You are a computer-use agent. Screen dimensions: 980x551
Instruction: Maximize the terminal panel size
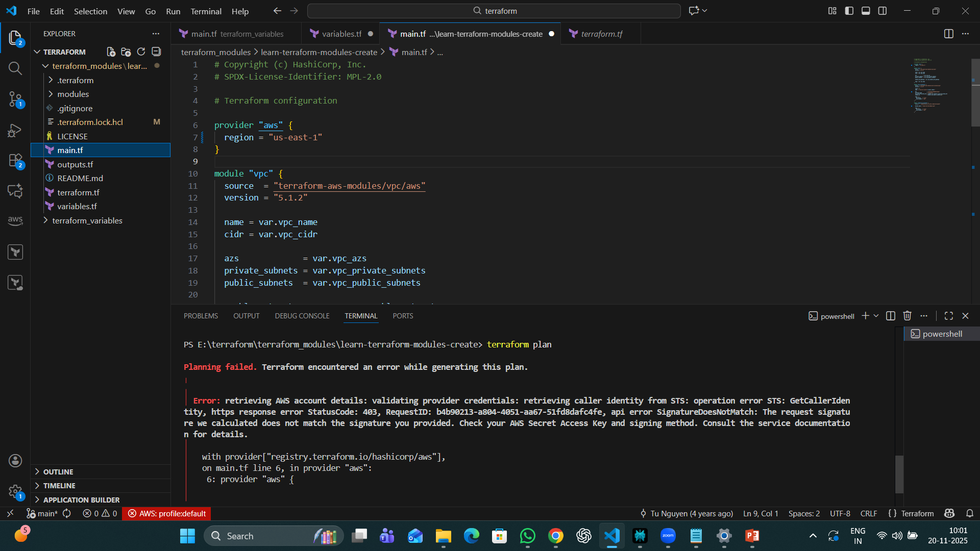948,316
